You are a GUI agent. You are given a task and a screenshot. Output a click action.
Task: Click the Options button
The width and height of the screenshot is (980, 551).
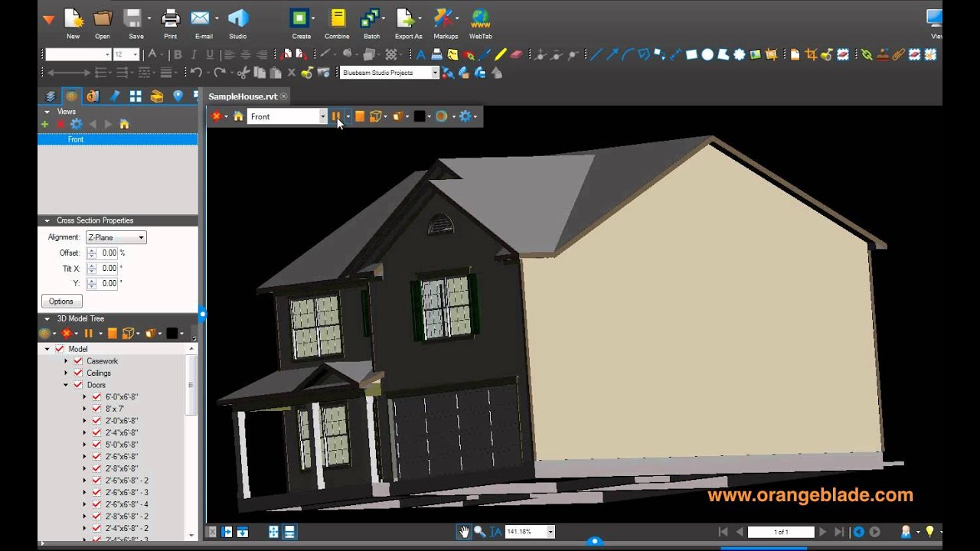point(61,302)
